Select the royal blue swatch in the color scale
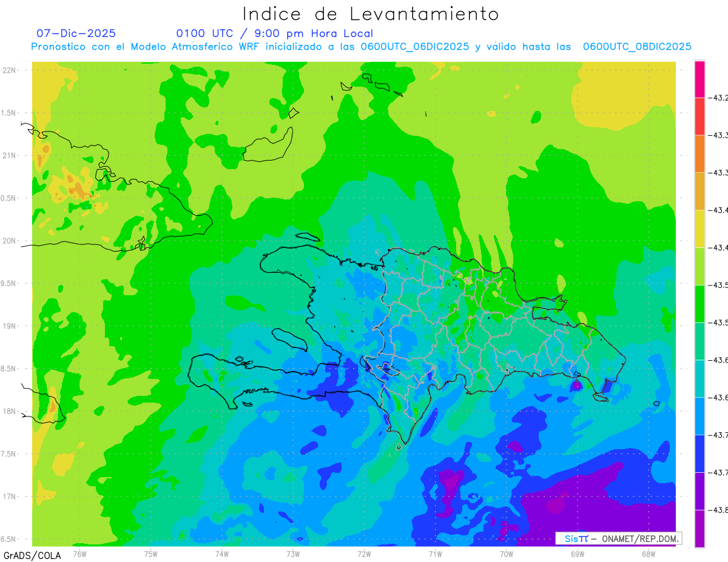 coord(699,453)
